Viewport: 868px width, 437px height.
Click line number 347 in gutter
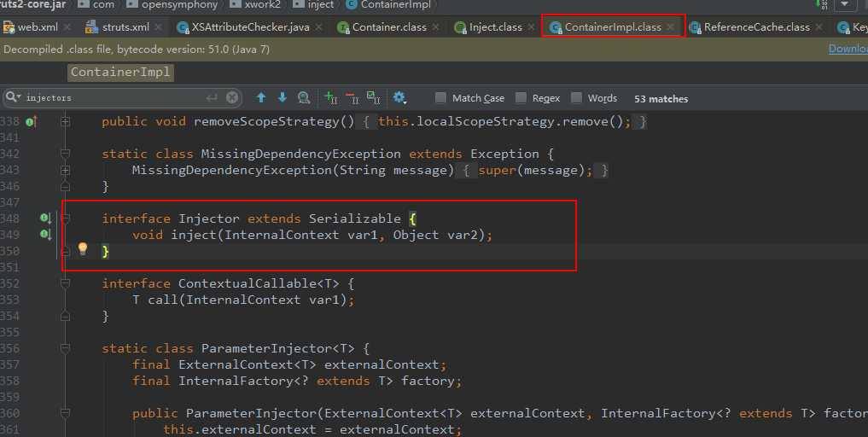click(x=10, y=202)
